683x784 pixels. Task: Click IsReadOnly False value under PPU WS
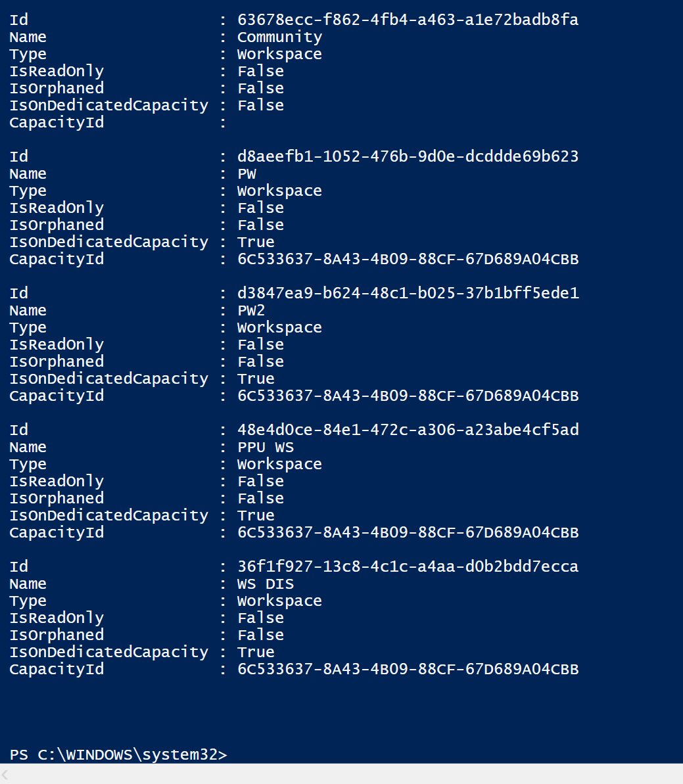(x=260, y=481)
